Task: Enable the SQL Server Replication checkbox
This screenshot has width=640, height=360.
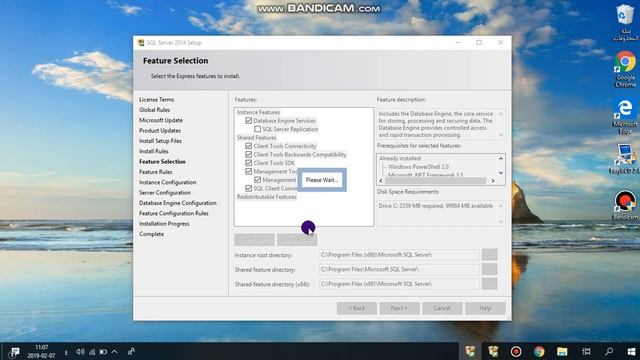Action: click(258, 129)
